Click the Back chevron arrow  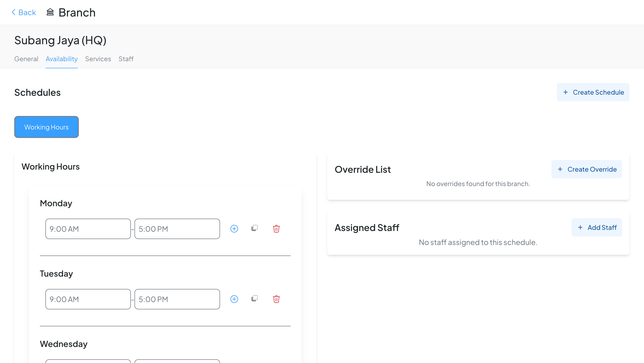pyautogui.click(x=14, y=12)
